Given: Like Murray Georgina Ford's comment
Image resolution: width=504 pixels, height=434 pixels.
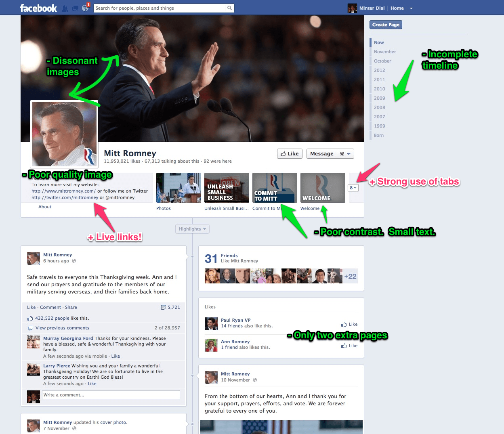Looking at the screenshot, I should click(115, 356).
